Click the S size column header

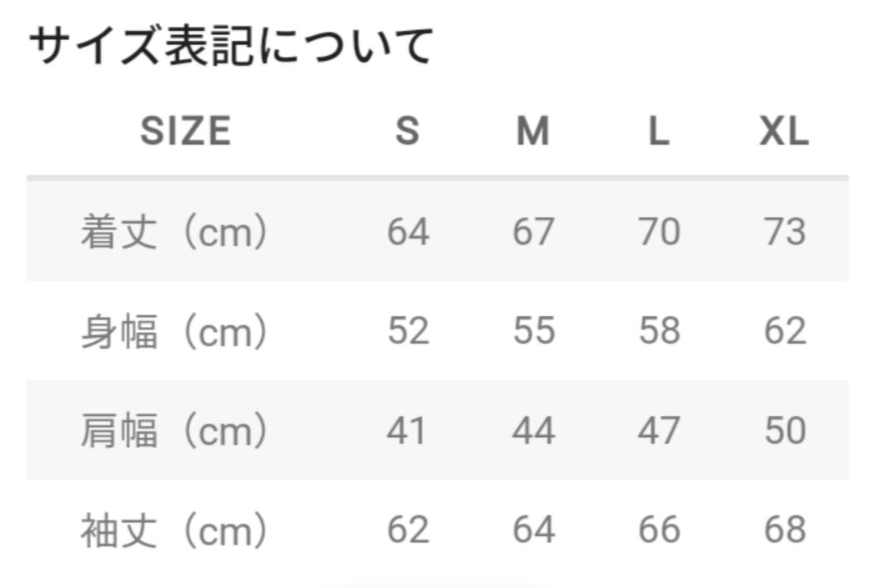(407, 132)
